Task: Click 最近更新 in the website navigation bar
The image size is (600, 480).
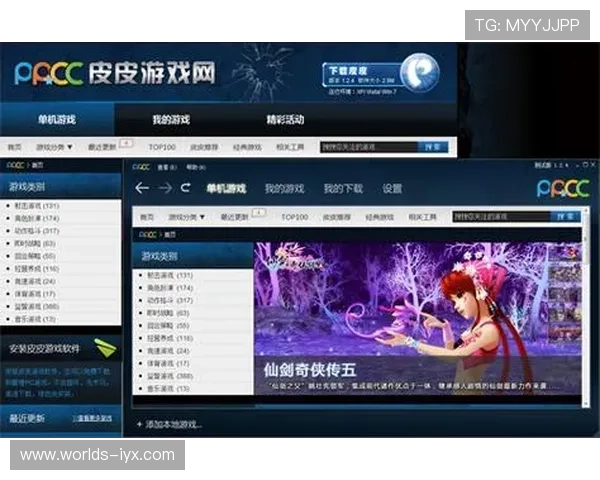Action: [102, 147]
